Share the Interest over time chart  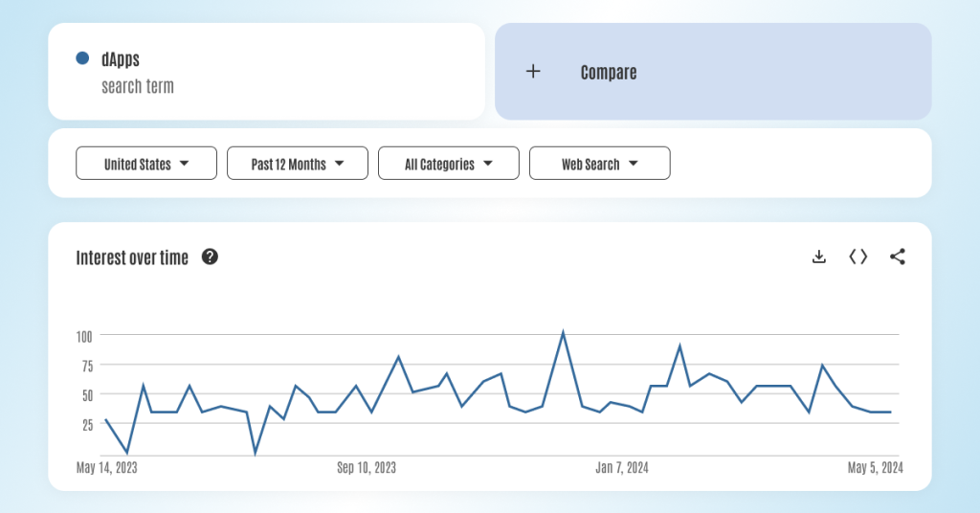(x=897, y=256)
